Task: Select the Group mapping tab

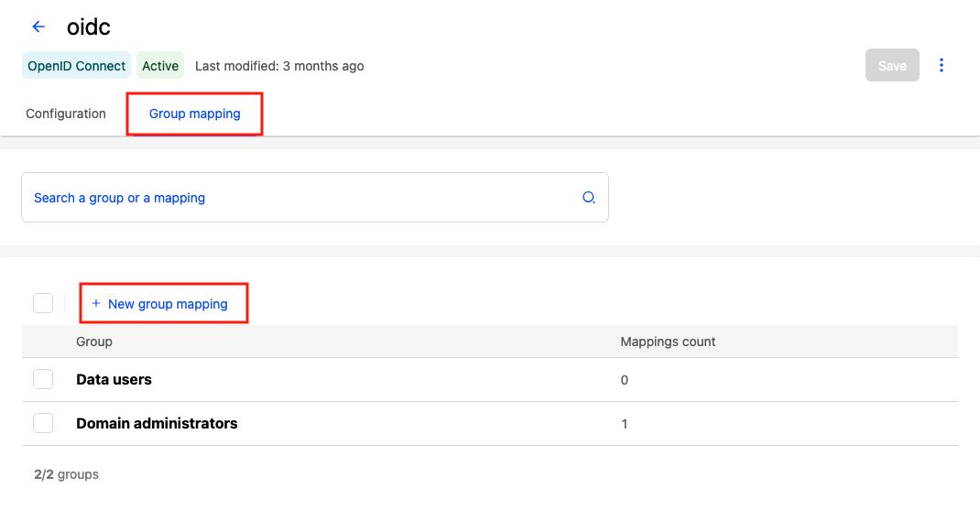Action: pos(194,114)
